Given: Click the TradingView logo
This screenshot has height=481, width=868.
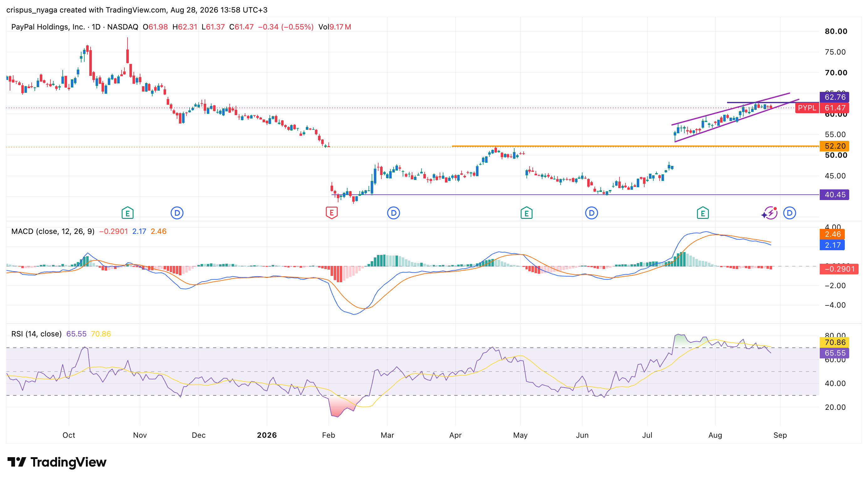Looking at the screenshot, I should click(57, 462).
